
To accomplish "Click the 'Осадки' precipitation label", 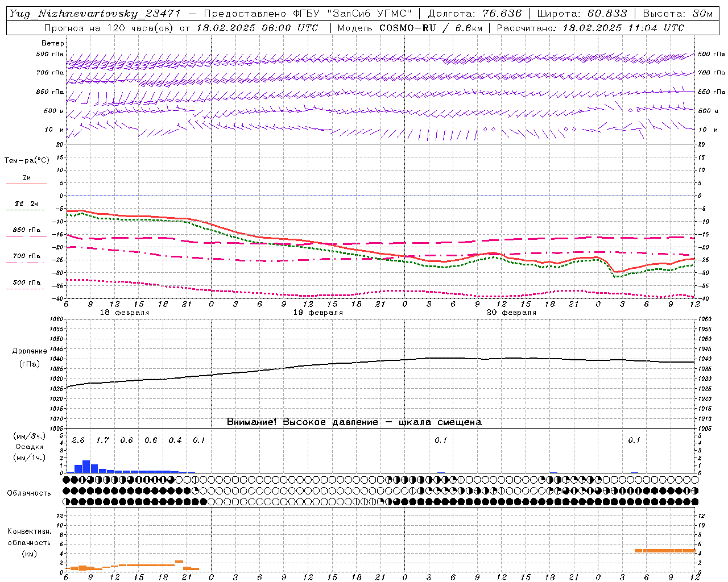I will pyautogui.click(x=30, y=447).
